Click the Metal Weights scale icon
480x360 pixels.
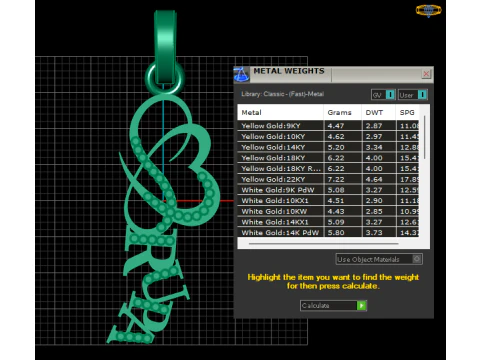coord(241,74)
